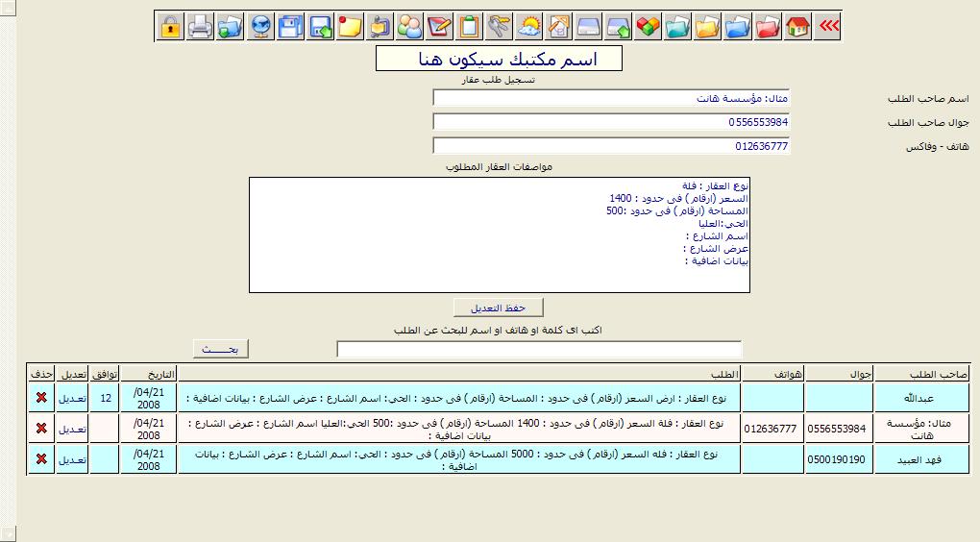The width and height of the screenshot is (980, 542).
Task: Click تعديل link for فهد العبيد row
Action: pos(72,459)
